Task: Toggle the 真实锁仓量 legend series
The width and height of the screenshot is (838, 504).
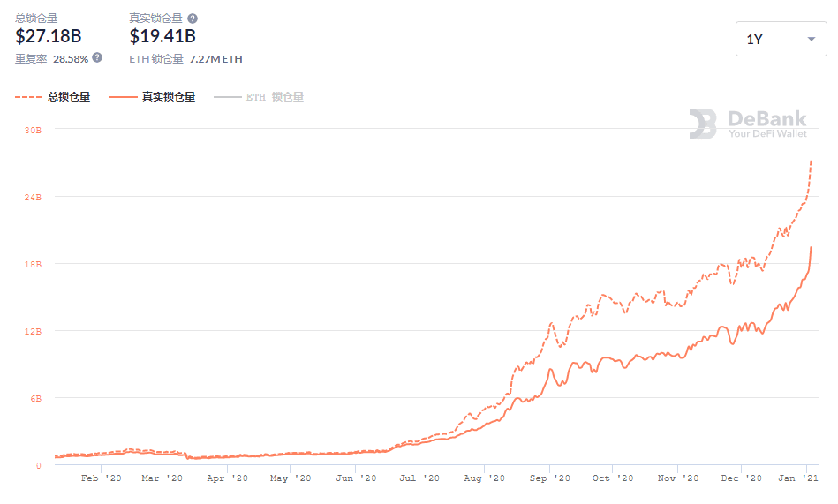Action: coord(152,97)
